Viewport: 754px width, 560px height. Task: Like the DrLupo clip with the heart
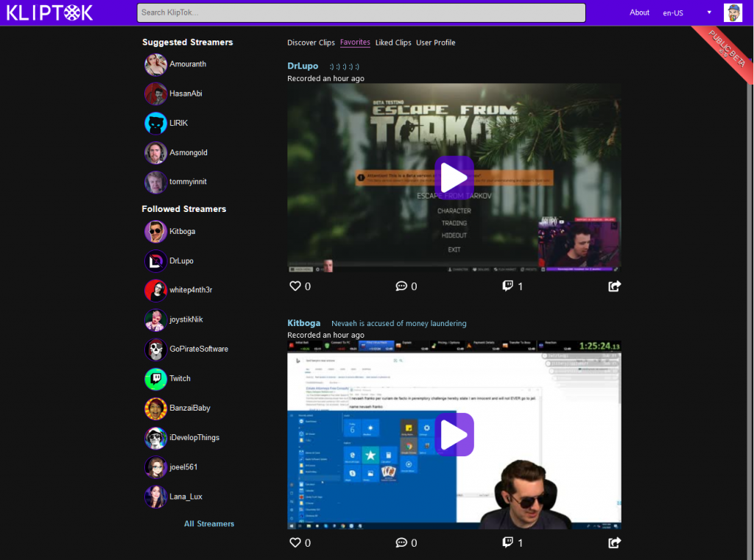coord(295,286)
